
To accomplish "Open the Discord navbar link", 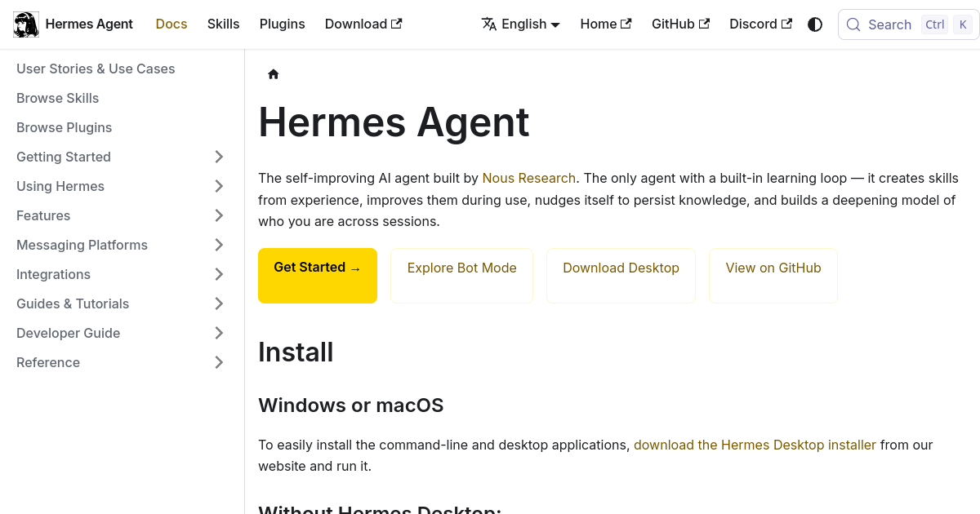I will 760,24.
